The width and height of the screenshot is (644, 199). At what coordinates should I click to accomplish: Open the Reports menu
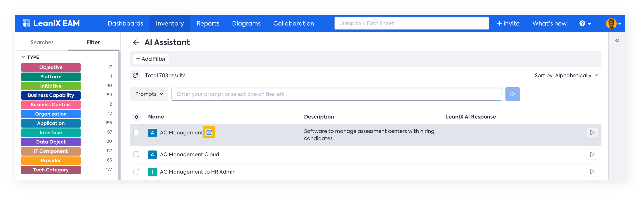(x=208, y=23)
